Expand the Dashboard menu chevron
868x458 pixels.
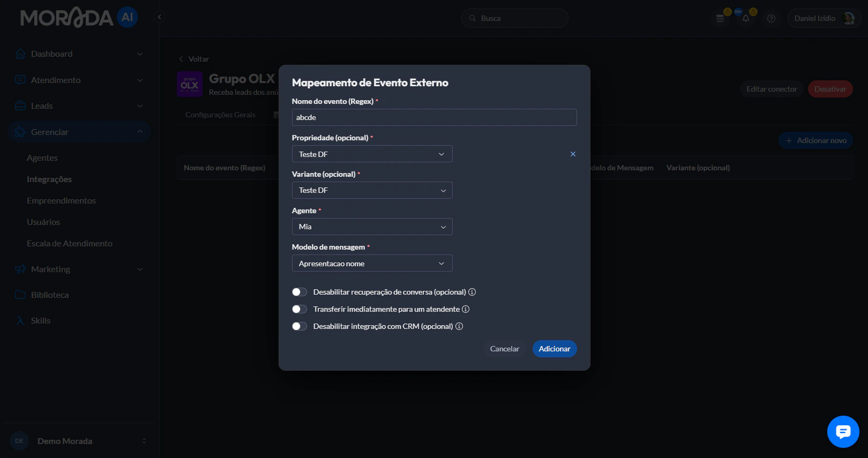(140, 54)
